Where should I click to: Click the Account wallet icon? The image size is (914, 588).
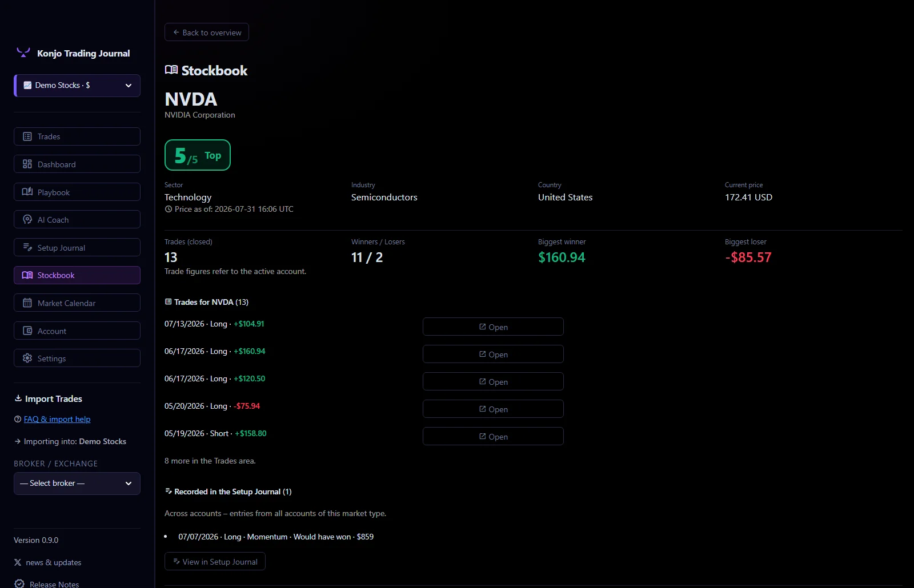pyautogui.click(x=27, y=331)
